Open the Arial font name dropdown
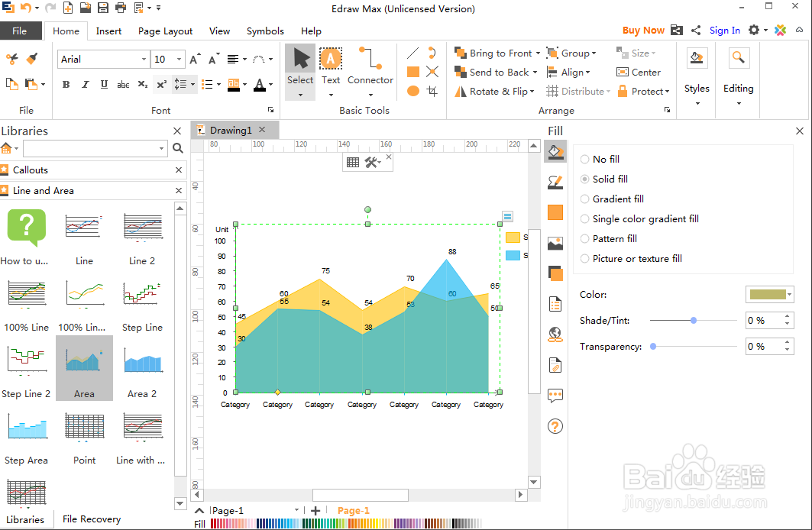812x530 pixels. click(x=144, y=59)
